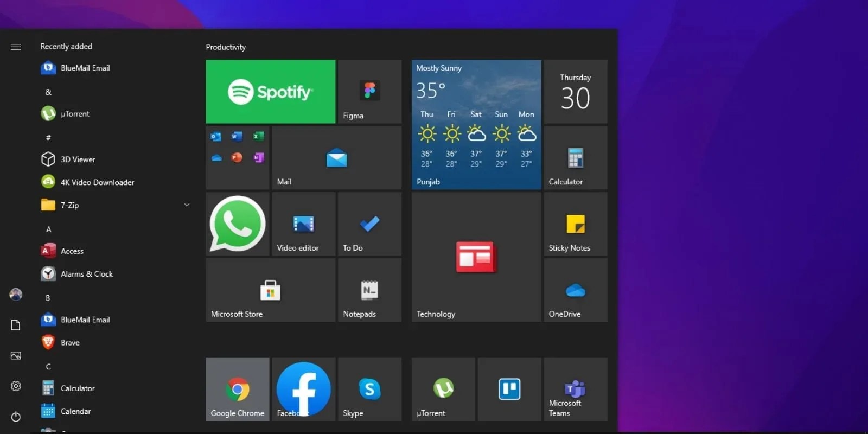Image resolution: width=868 pixels, height=434 pixels.
Task: Open the WhatsApp tile
Action: tap(238, 224)
